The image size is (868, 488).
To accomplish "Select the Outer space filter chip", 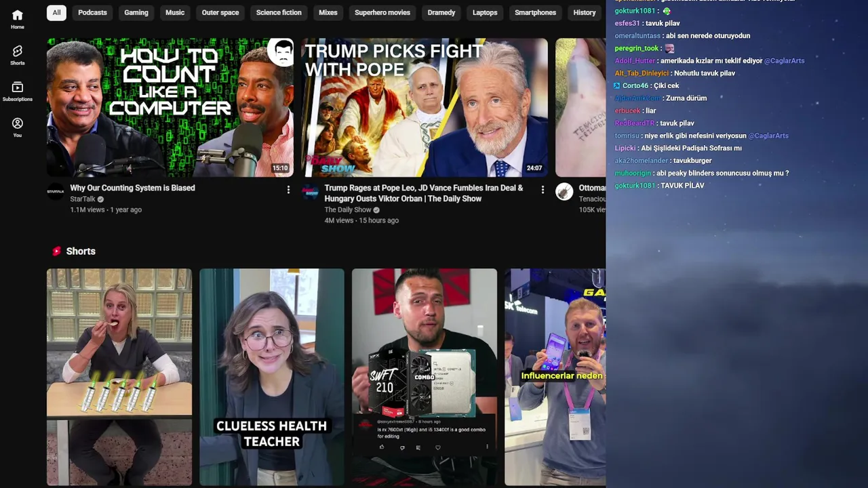I will (x=220, y=12).
